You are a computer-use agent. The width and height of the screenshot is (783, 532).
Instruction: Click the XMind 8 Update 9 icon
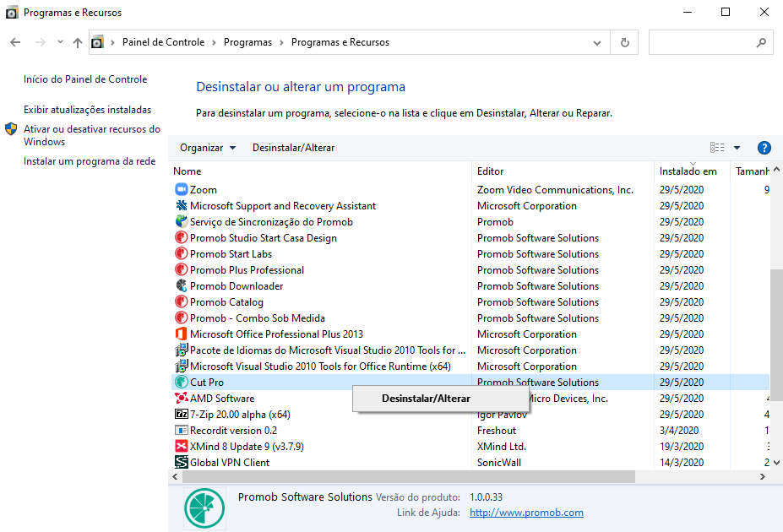182,446
